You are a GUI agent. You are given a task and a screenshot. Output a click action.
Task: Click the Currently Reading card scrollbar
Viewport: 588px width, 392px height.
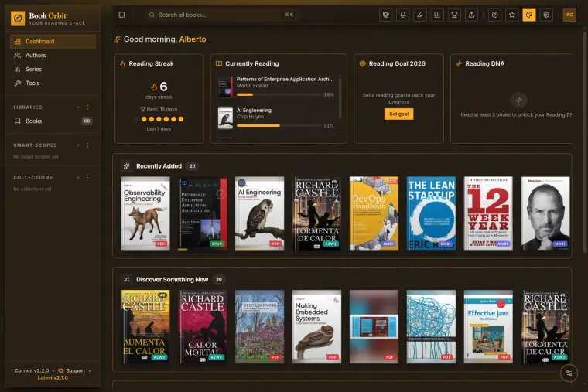[x=340, y=97]
